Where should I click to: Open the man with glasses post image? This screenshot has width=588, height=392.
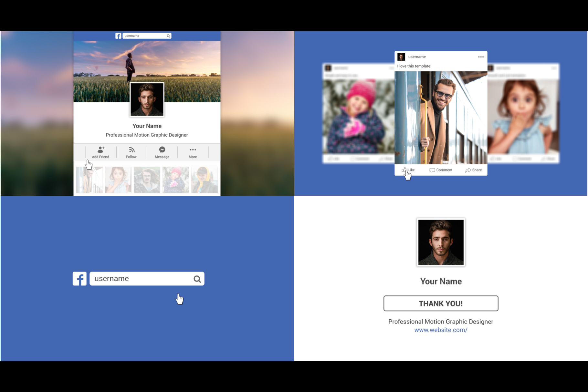click(x=441, y=118)
